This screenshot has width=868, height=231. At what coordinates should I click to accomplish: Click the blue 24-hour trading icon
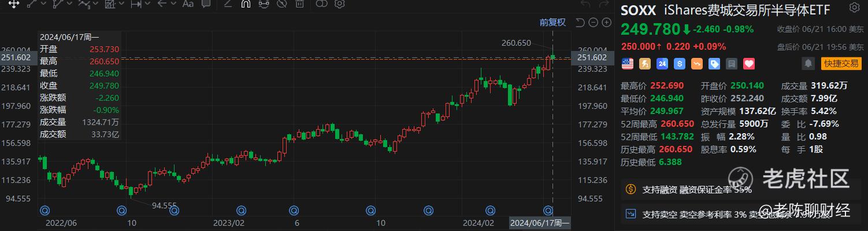pyautogui.click(x=662, y=63)
